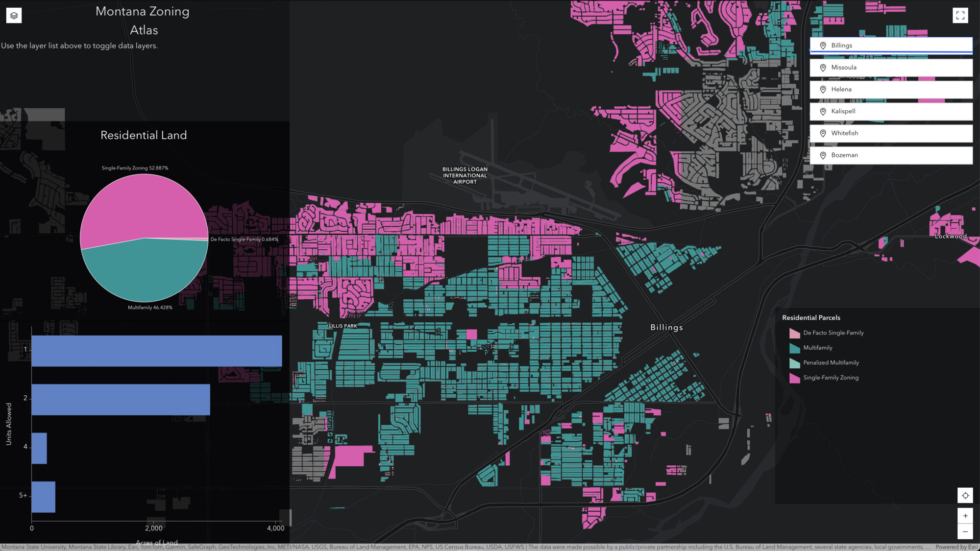Expand the Residential Parcels legend panel
This screenshot has height=551, width=980.
tap(811, 317)
